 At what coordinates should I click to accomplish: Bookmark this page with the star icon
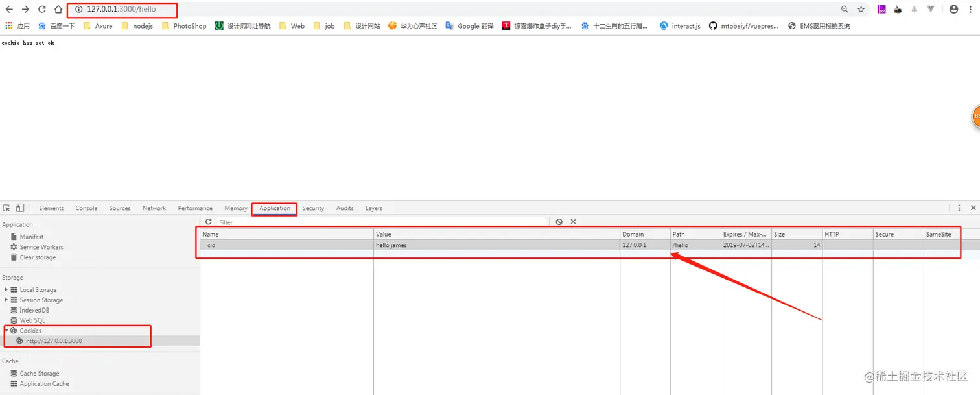[861, 10]
